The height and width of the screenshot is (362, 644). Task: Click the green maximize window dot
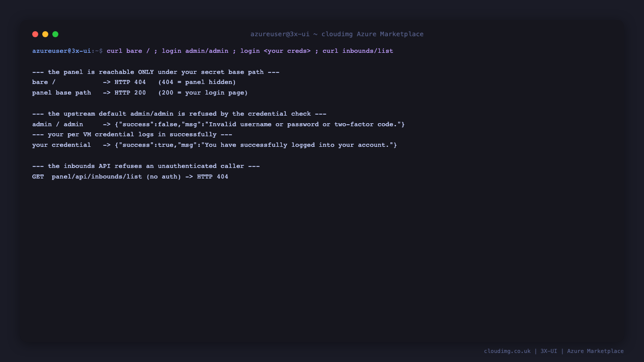(55, 34)
